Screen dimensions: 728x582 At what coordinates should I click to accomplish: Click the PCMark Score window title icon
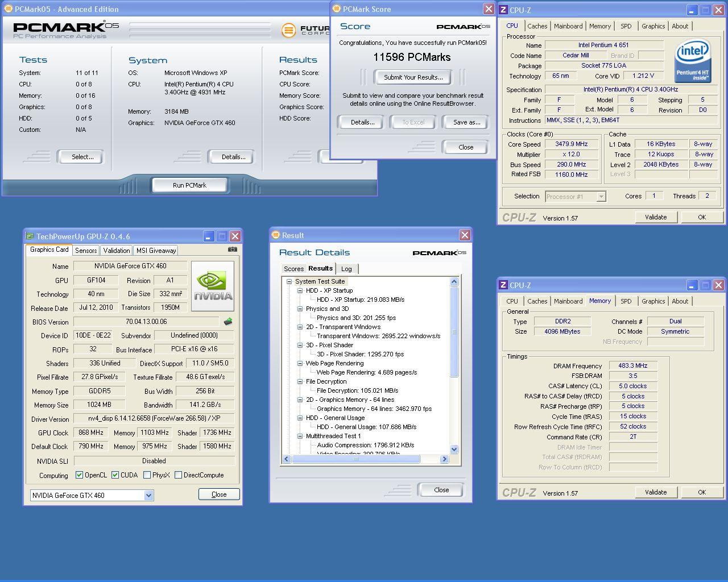337,9
